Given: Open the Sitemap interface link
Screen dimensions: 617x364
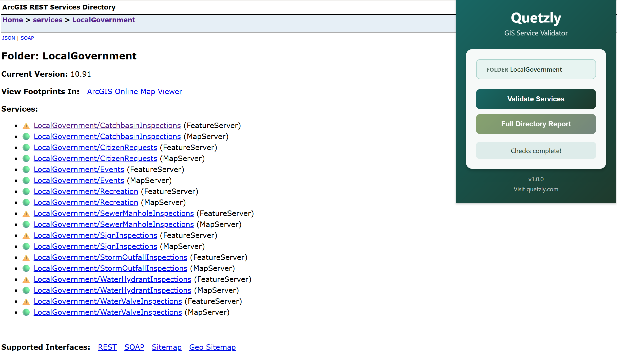Looking at the screenshot, I should click(x=167, y=347).
